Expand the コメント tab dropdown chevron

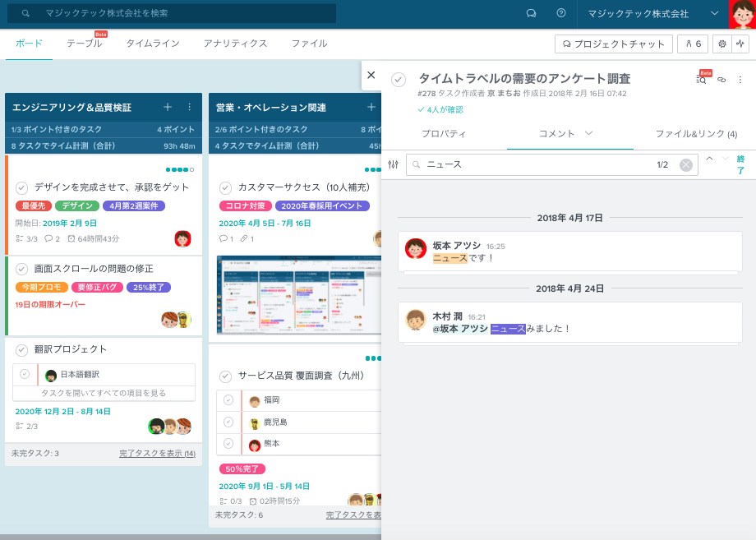click(588, 133)
